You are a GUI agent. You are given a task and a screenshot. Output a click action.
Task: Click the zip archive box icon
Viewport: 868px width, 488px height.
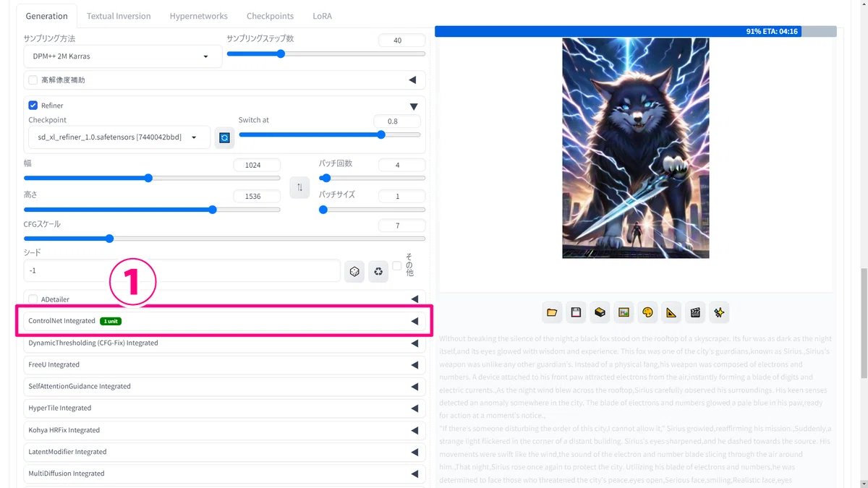600,312
